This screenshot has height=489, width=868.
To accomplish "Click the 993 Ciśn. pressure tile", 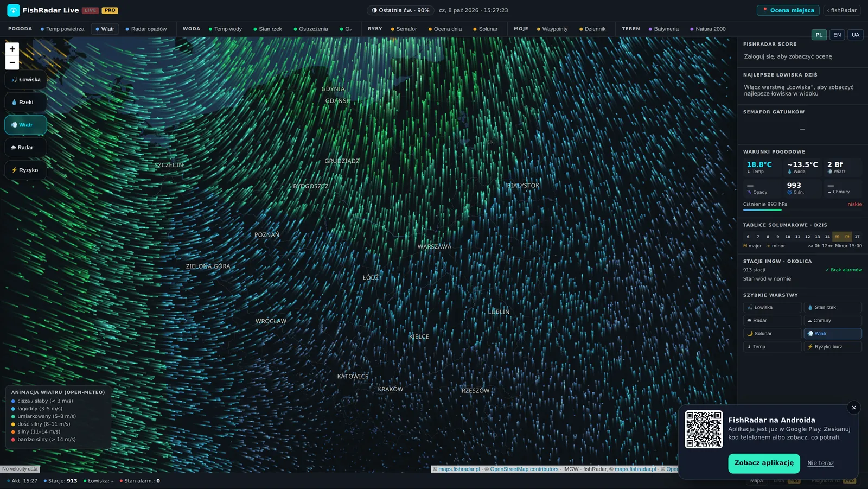I will click(802, 188).
